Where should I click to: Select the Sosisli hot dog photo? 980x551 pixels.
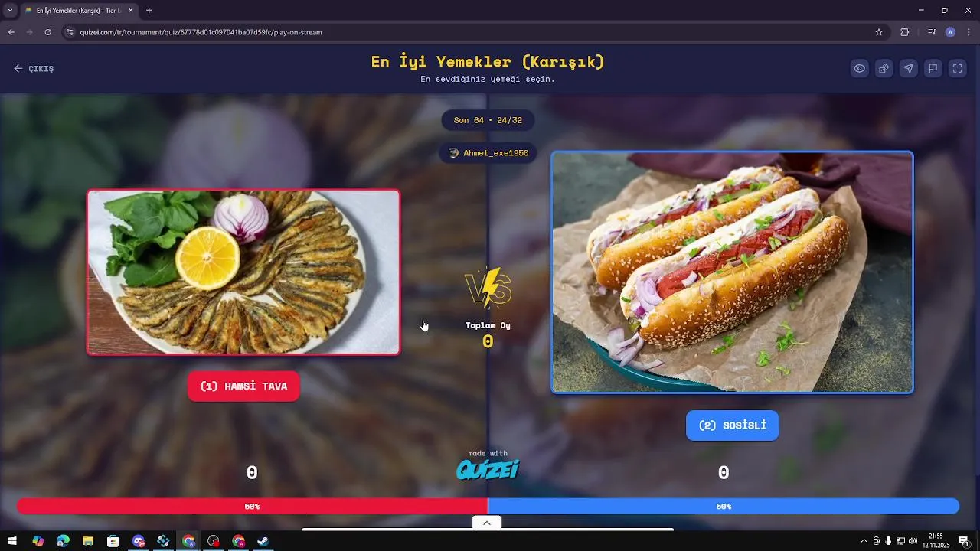tap(732, 272)
